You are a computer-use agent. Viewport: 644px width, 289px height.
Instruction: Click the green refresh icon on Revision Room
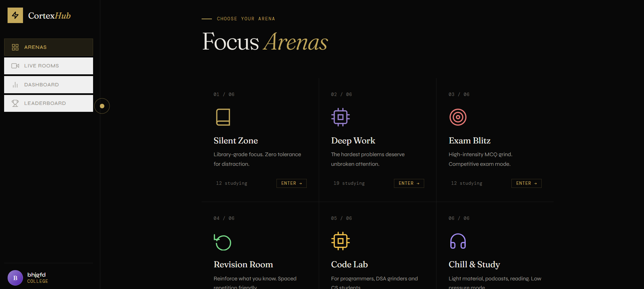[223, 242]
